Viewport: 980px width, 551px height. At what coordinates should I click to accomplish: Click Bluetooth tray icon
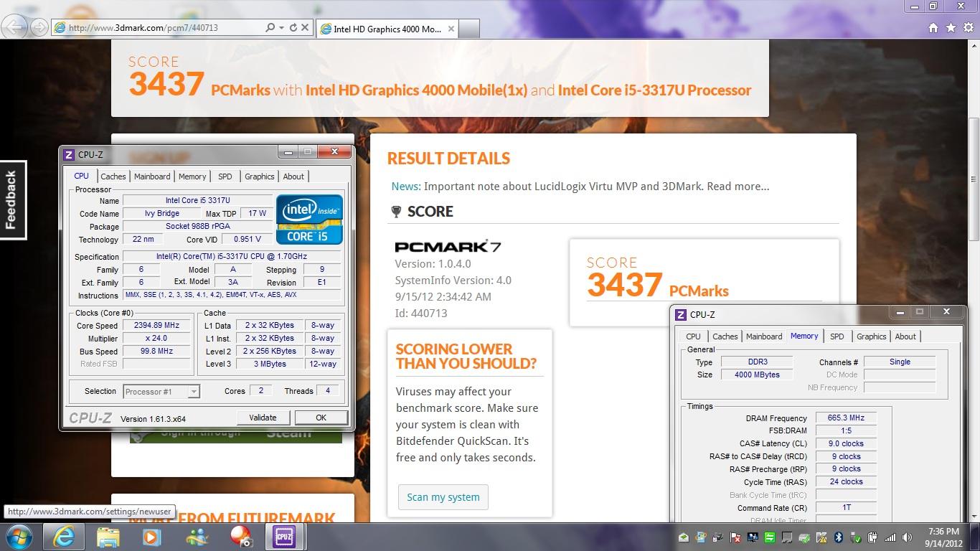838,537
